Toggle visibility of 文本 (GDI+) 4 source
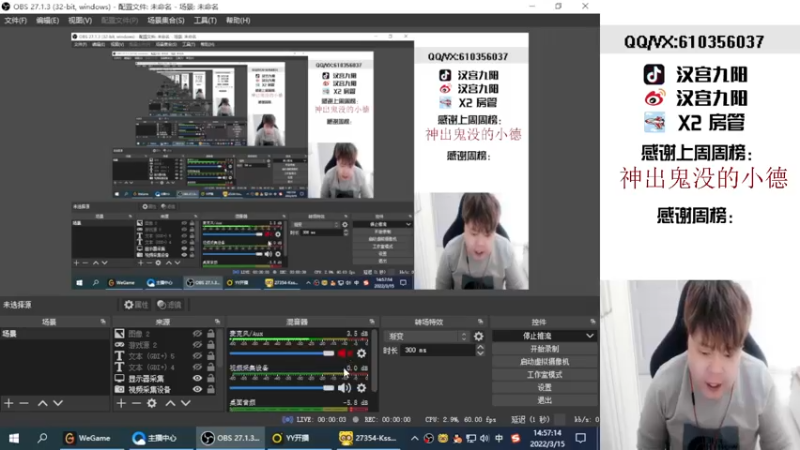Screen dimensions: 800x450 [x=197, y=367]
